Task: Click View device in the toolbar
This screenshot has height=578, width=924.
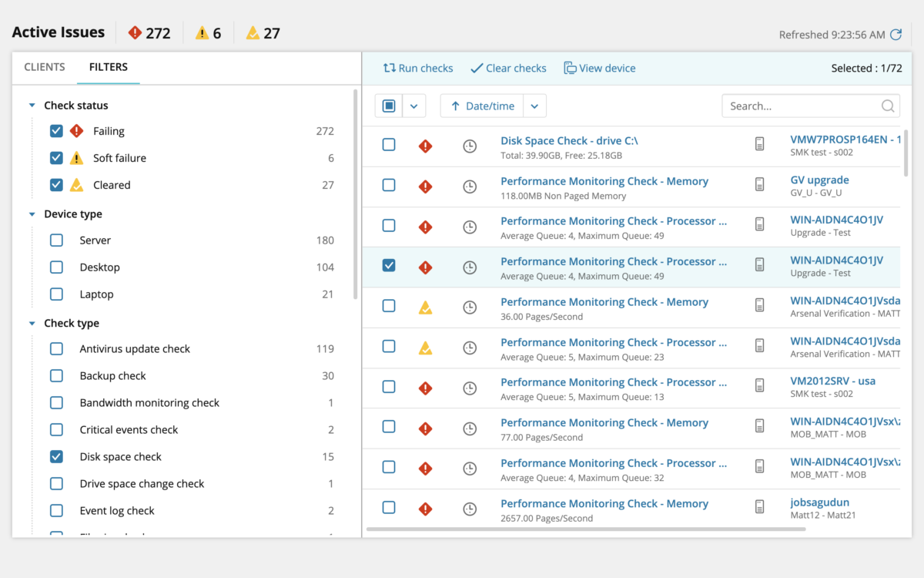Action: point(600,68)
